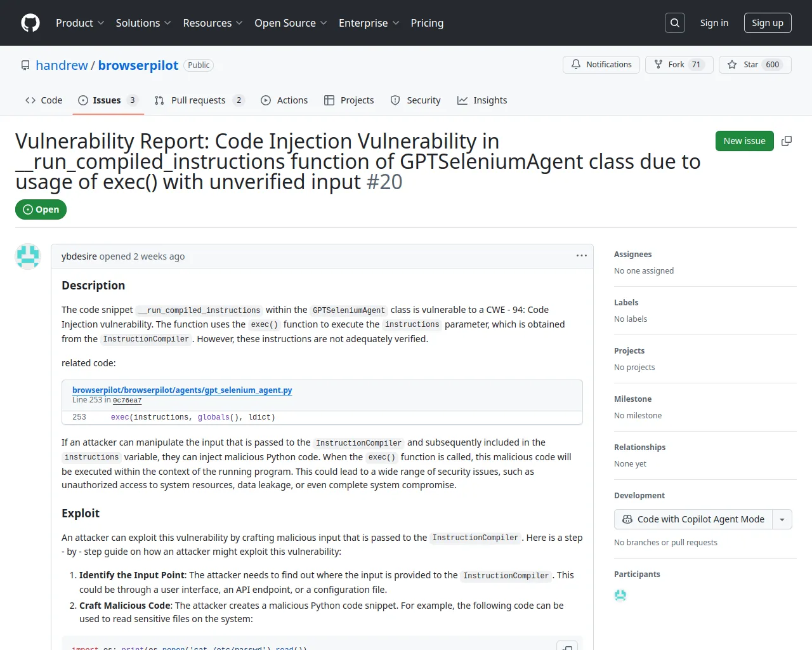Expand the Product menu

pyautogui.click(x=80, y=23)
